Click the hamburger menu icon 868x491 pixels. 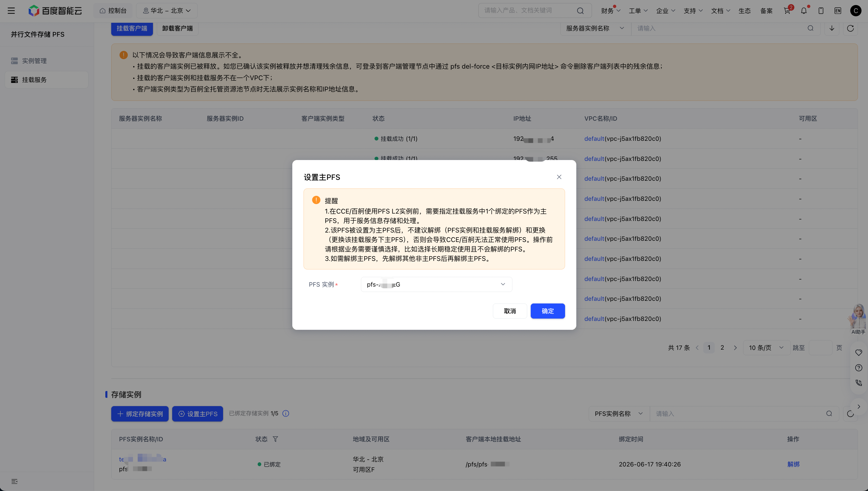(x=11, y=10)
